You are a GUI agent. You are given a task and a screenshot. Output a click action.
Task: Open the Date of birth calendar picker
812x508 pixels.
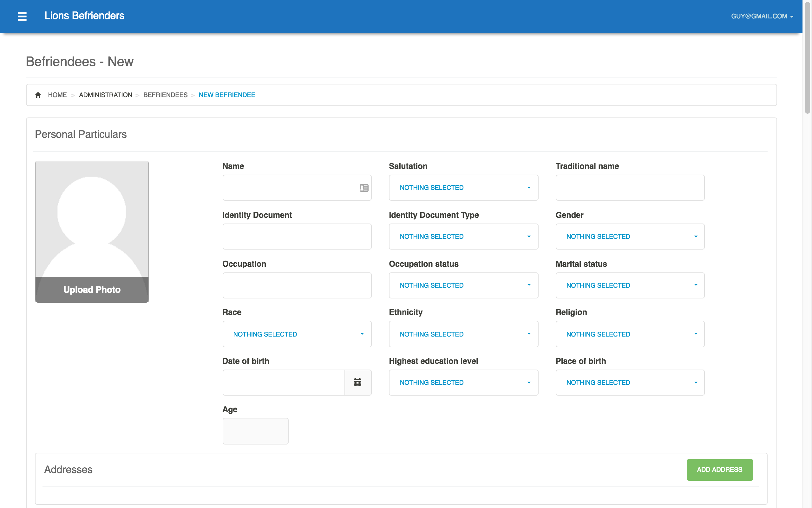click(x=358, y=382)
